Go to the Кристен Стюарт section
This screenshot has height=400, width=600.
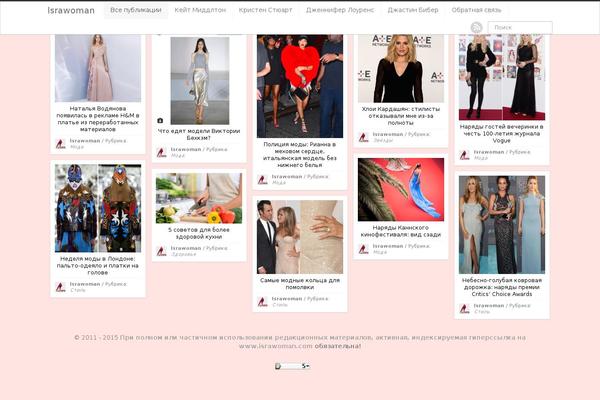pyautogui.click(x=266, y=10)
